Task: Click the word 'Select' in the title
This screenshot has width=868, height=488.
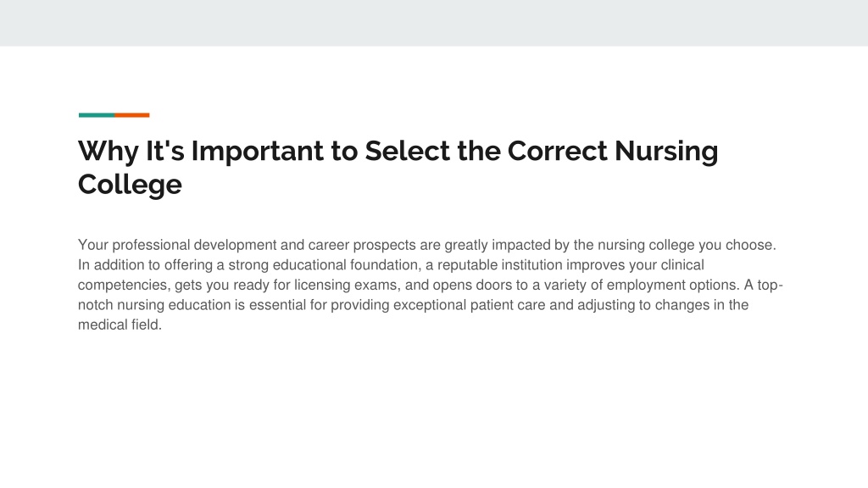Action: 408,151
